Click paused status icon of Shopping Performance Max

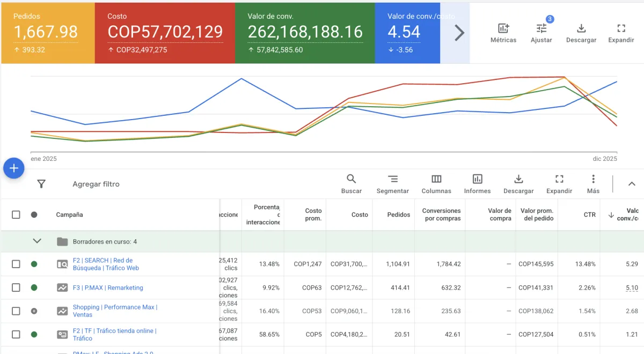click(x=34, y=311)
